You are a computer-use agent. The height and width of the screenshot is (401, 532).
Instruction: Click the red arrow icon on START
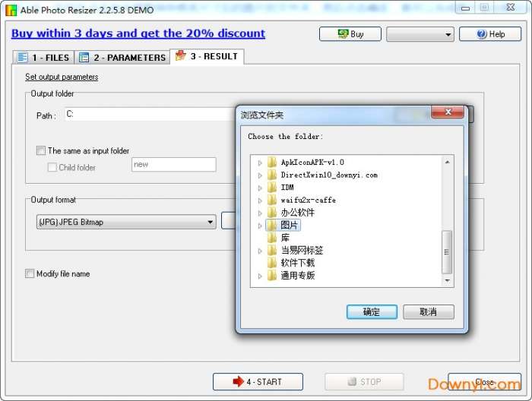pos(239,381)
